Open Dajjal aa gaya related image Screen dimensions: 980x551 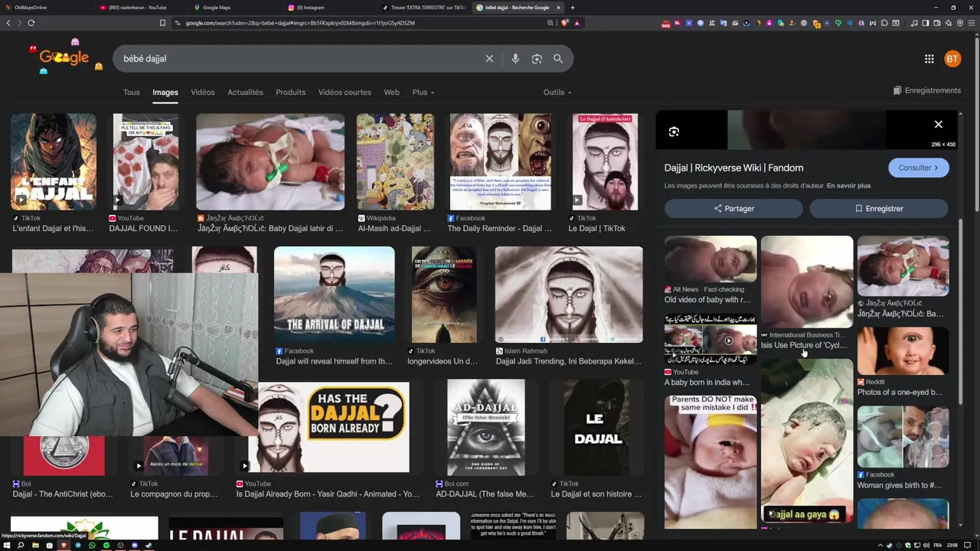tap(806, 440)
